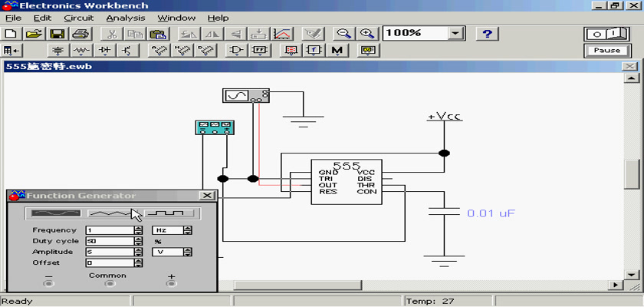Pause the simulation
644x307 pixels.
tap(607, 51)
